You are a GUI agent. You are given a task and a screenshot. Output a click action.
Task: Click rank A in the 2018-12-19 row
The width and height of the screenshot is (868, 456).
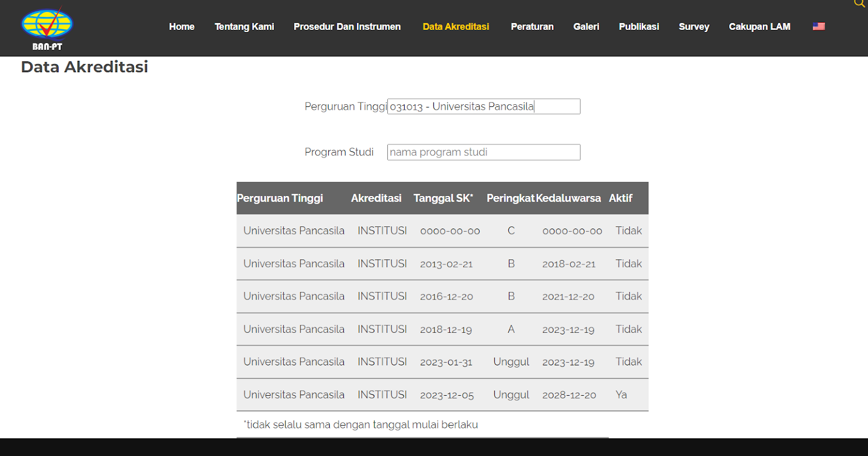point(511,330)
